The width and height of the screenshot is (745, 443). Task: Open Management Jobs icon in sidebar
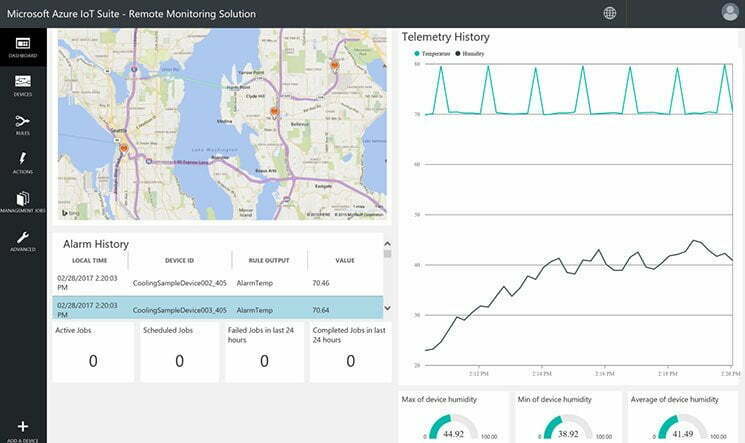pos(23,198)
